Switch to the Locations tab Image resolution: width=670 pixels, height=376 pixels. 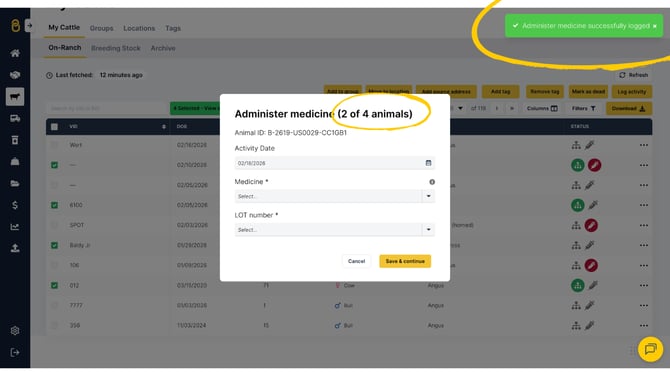[x=139, y=28]
